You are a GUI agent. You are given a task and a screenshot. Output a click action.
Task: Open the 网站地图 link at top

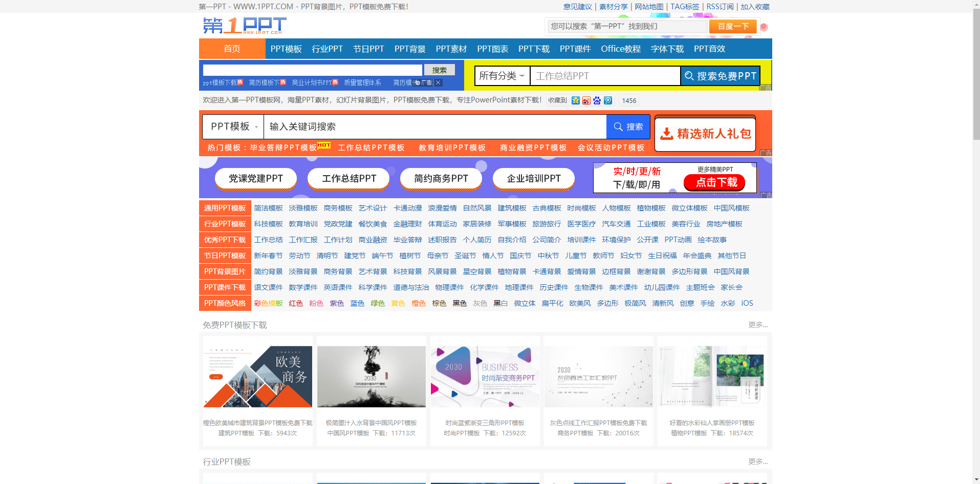pos(649,7)
